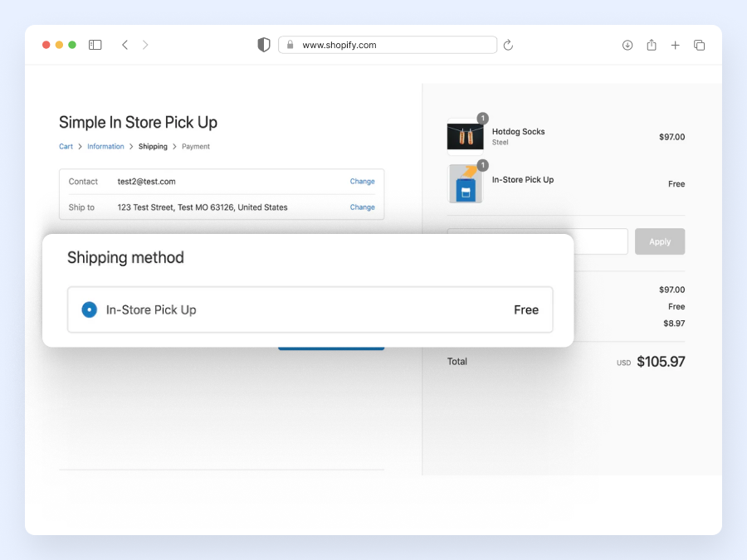Change the Ship to address

coord(362,207)
